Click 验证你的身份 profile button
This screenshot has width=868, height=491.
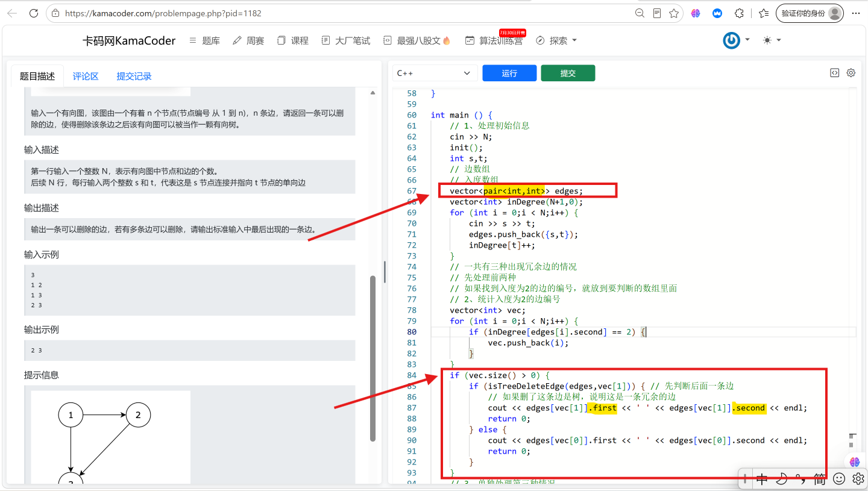(x=809, y=13)
